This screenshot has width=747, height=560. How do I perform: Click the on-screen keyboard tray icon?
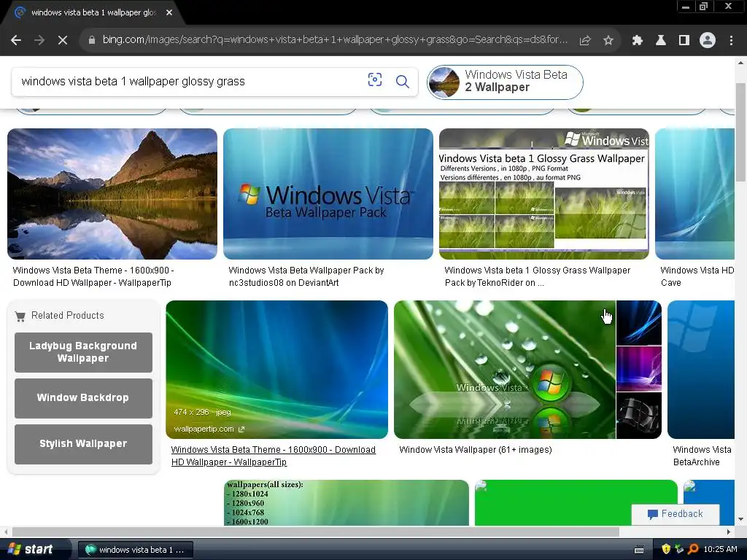639,550
